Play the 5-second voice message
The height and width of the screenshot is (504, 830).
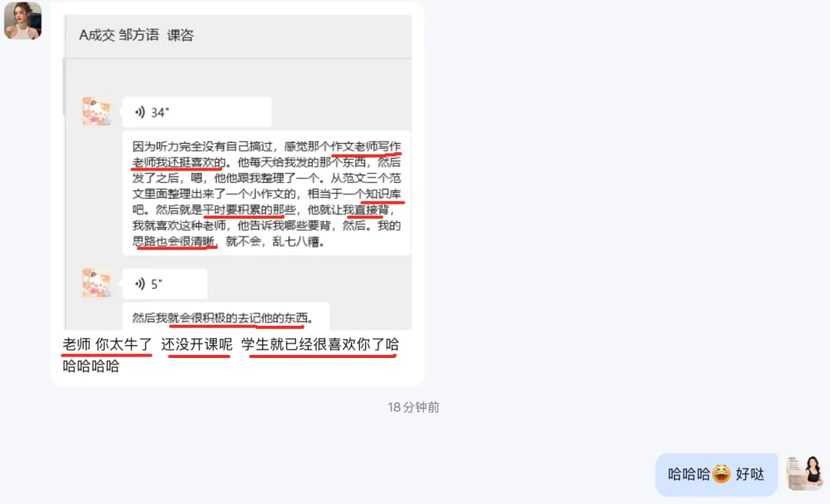click(164, 284)
